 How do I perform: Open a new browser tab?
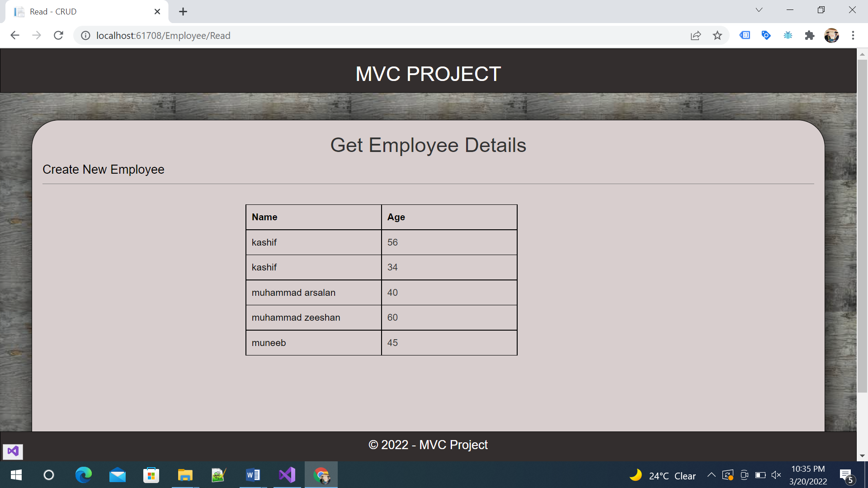pos(183,12)
